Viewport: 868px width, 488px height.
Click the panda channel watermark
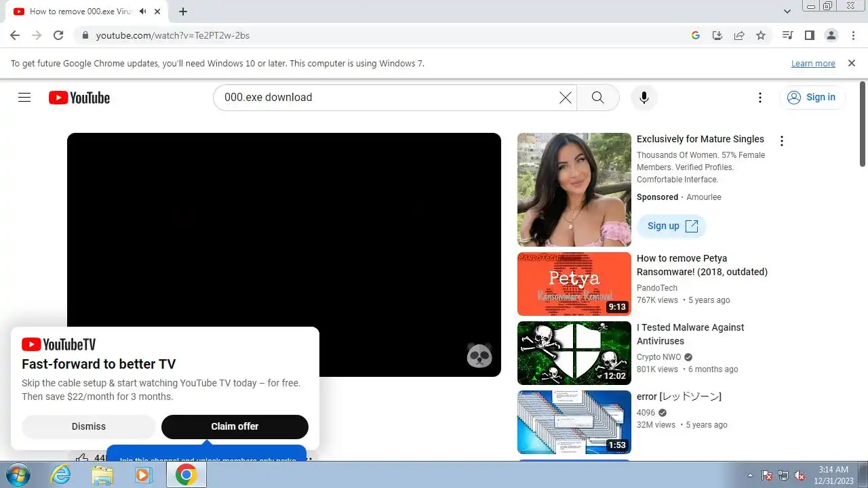pyautogui.click(x=479, y=355)
